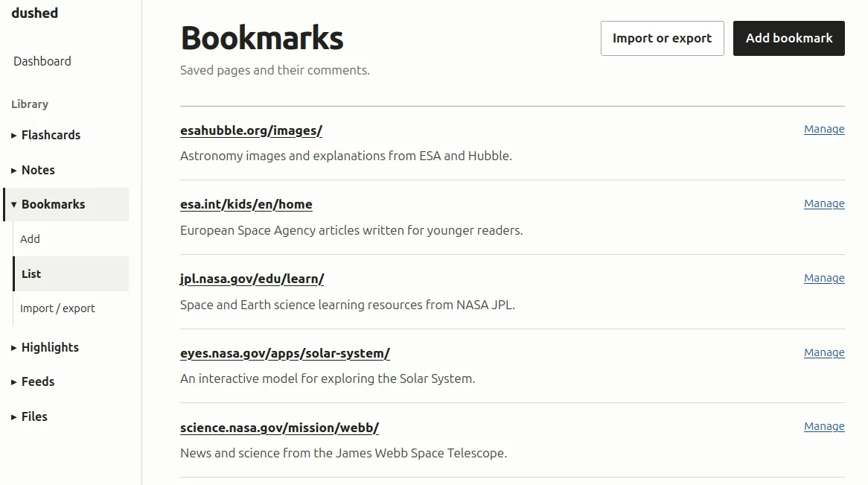Open the esa.int/kids/en/home bookmark
The image size is (868, 485).
coord(246,205)
